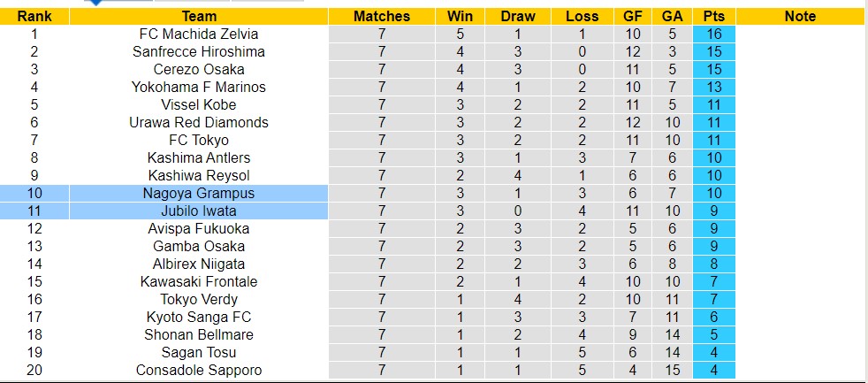868x383 pixels.
Task: Select Kawasaki Frontale in the table
Action: (x=199, y=281)
